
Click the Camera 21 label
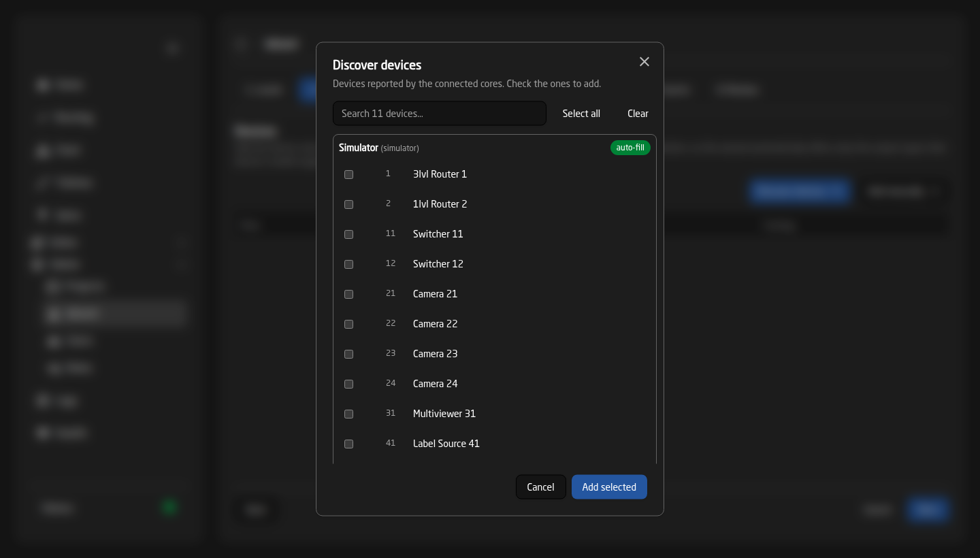point(435,294)
